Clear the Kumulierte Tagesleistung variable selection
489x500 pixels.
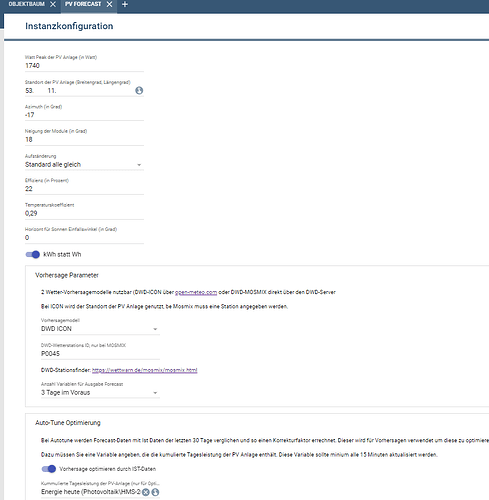point(146,492)
